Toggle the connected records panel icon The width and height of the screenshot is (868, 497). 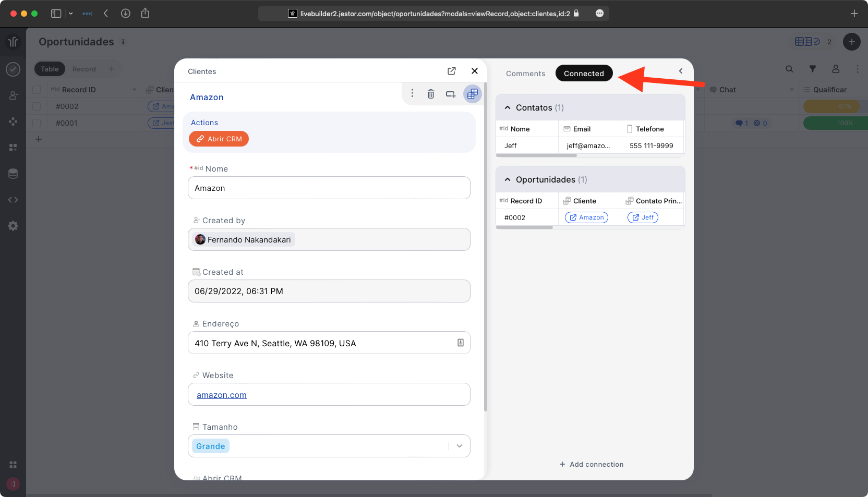pyautogui.click(x=473, y=94)
